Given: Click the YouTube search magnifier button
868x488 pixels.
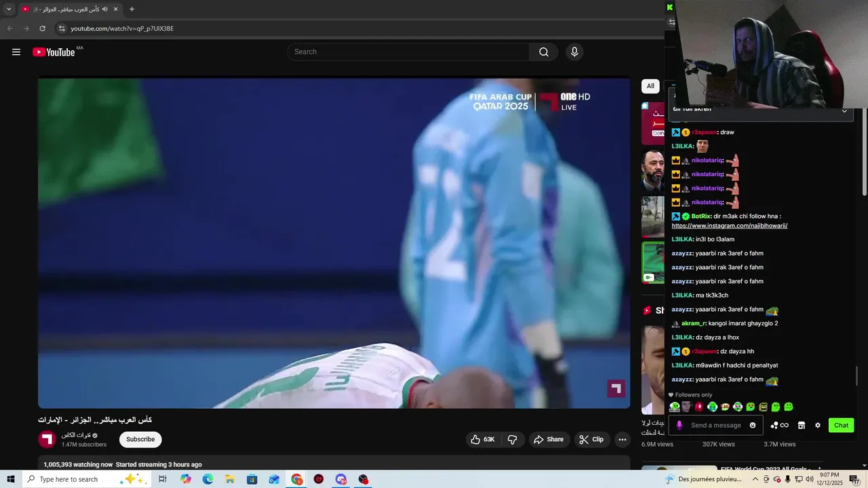Looking at the screenshot, I should tap(544, 52).
